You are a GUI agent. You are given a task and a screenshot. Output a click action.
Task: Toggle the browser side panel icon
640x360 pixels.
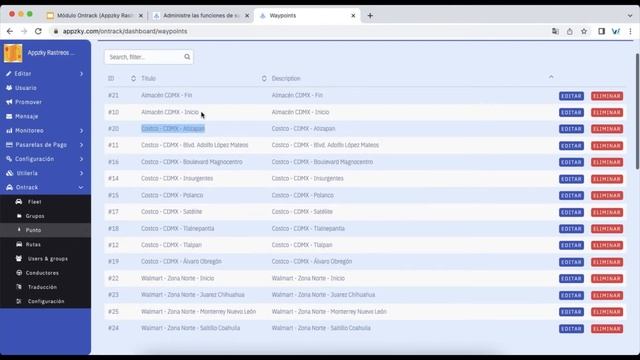point(601,31)
